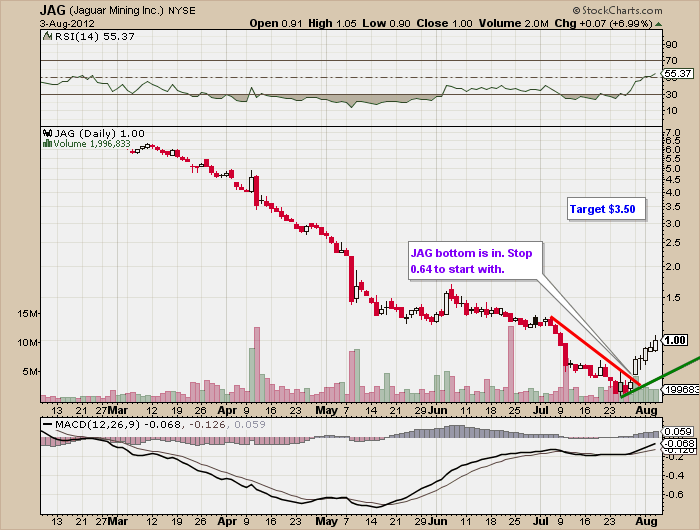The height and width of the screenshot is (530, 700).
Task: Click the RSI(14) 55.37 legend label
Action: point(95,36)
